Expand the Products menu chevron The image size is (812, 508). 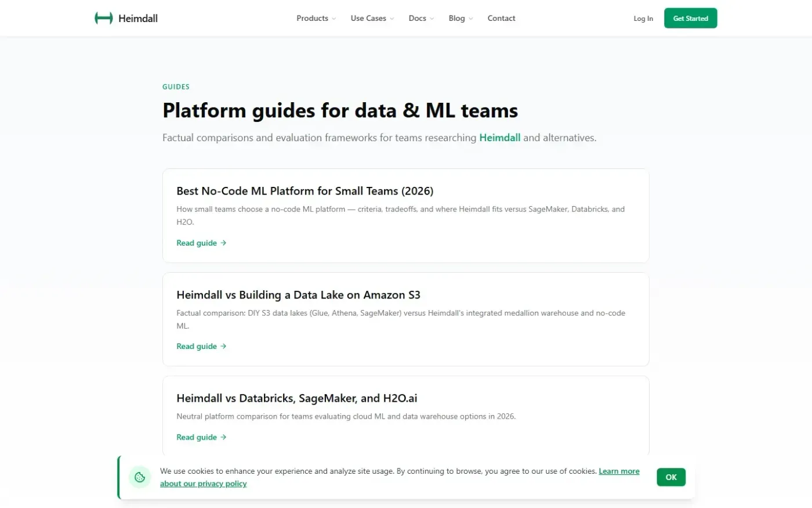click(x=334, y=19)
